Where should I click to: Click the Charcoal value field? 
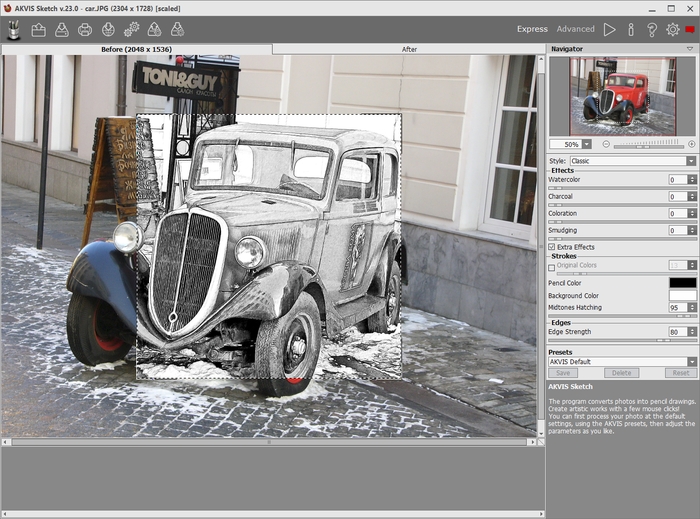(x=678, y=196)
